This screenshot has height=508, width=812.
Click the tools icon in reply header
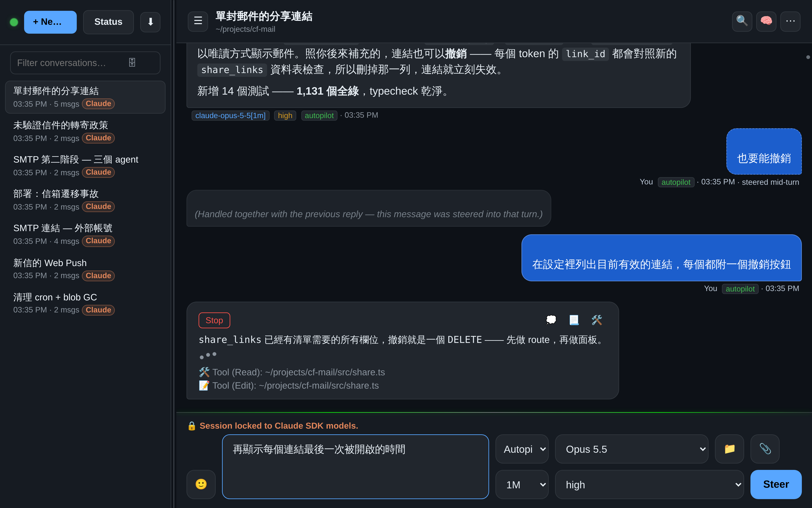coord(597,320)
